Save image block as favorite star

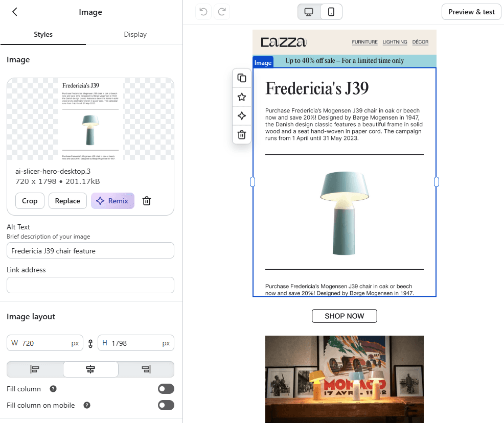click(242, 97)
